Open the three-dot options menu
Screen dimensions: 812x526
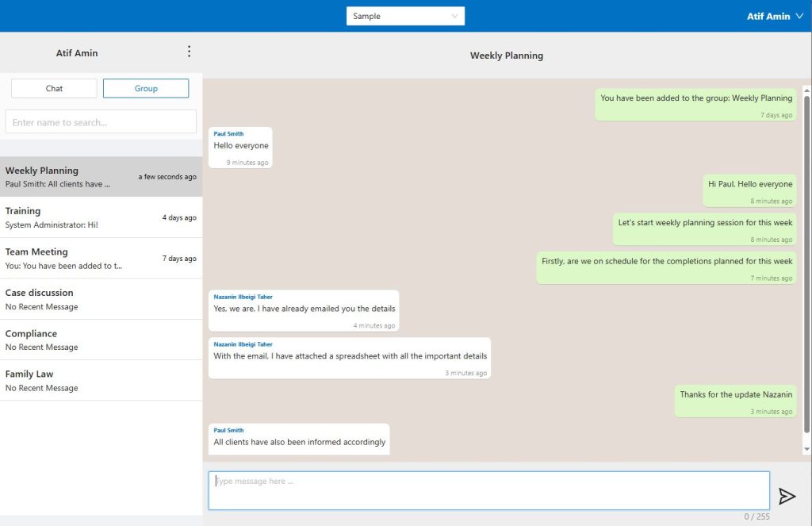[189, 52]
